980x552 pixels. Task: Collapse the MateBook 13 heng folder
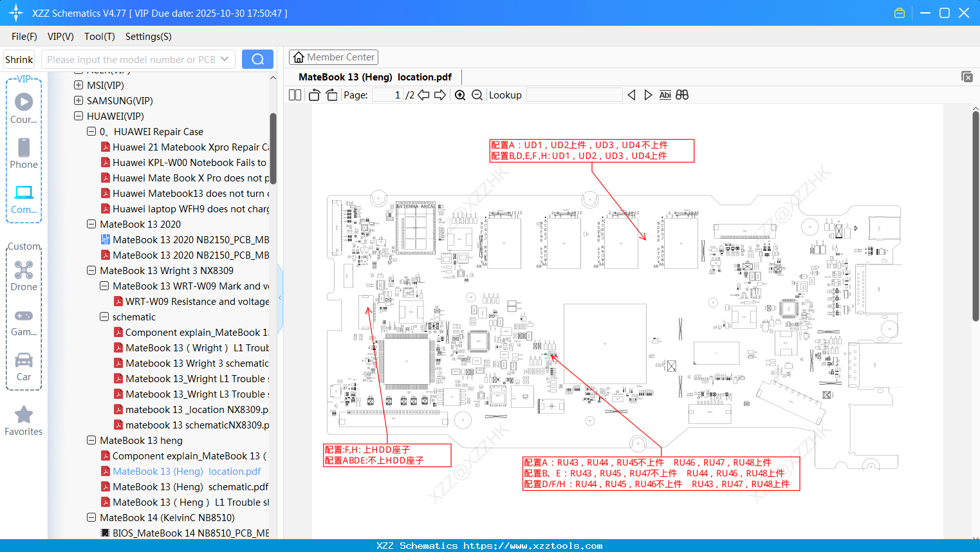[91, 440]
